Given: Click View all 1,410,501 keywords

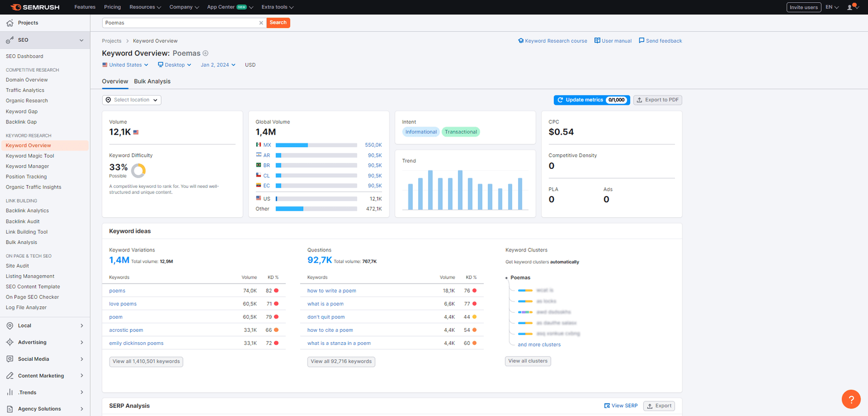Looking at the screenshot, I should [x=146, y=362].
